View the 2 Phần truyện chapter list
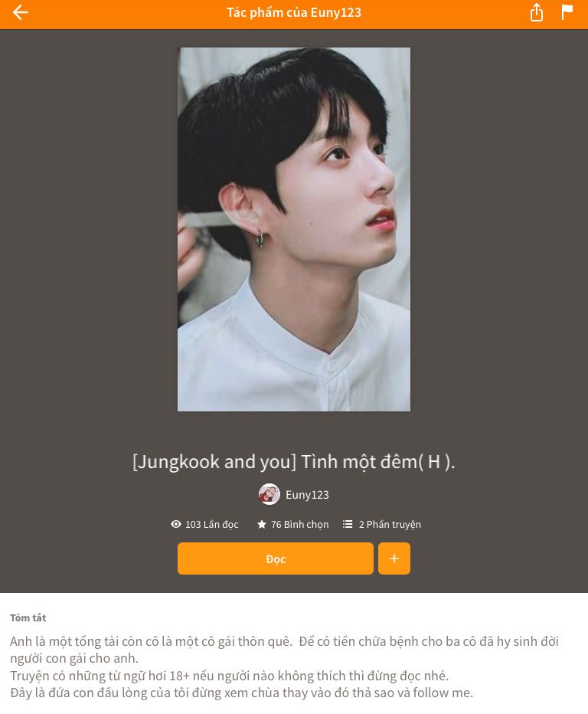This screenshot has width=588, height=714. point(390,524)
